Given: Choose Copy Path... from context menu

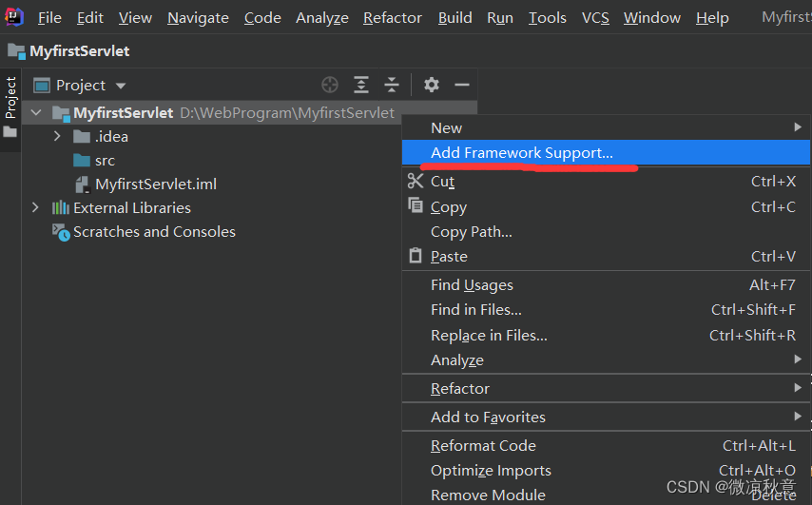Looking at the screenshot, I should coord(471,232).
